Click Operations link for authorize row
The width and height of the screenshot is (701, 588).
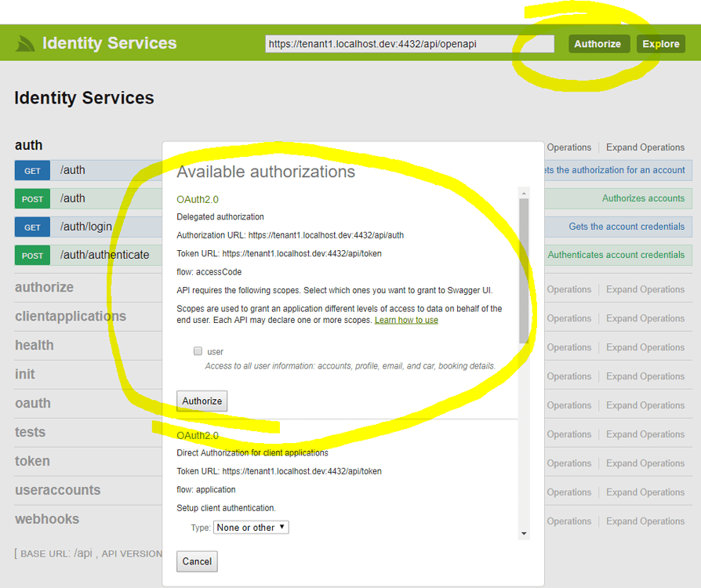(568, 290)
